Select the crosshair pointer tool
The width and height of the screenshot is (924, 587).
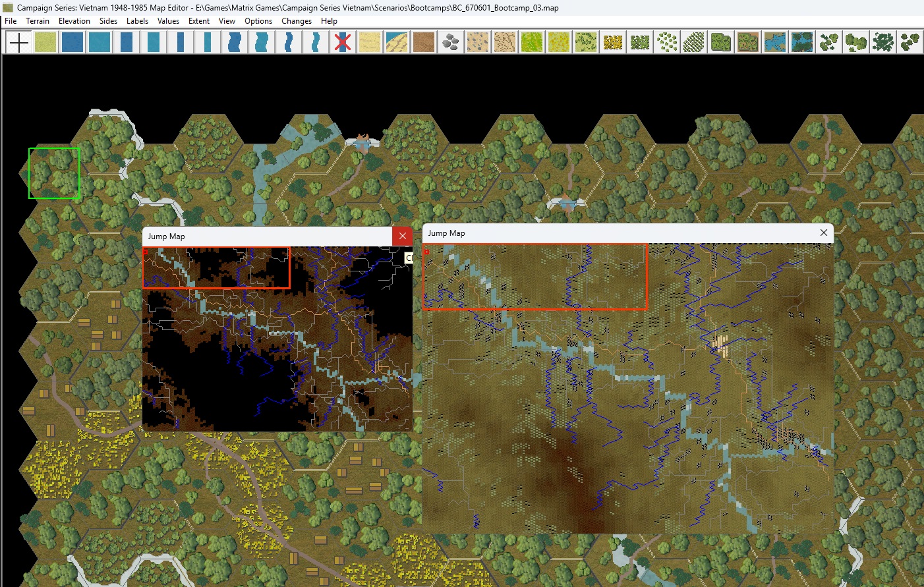pyautogui.click(x=19, y=42)
